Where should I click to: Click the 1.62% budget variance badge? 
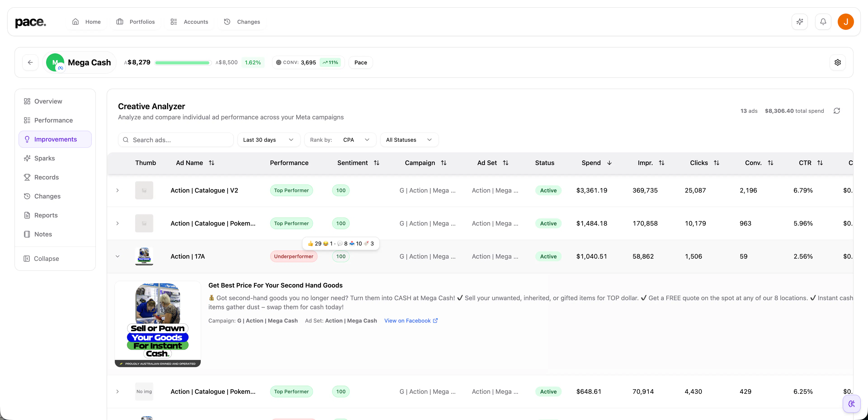[253, 62]
